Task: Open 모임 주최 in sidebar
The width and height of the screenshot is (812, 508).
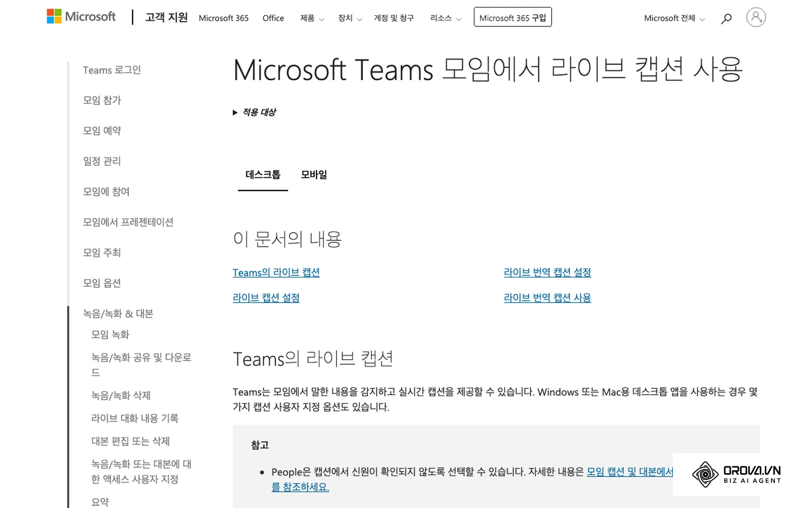Action: (102, 253)
